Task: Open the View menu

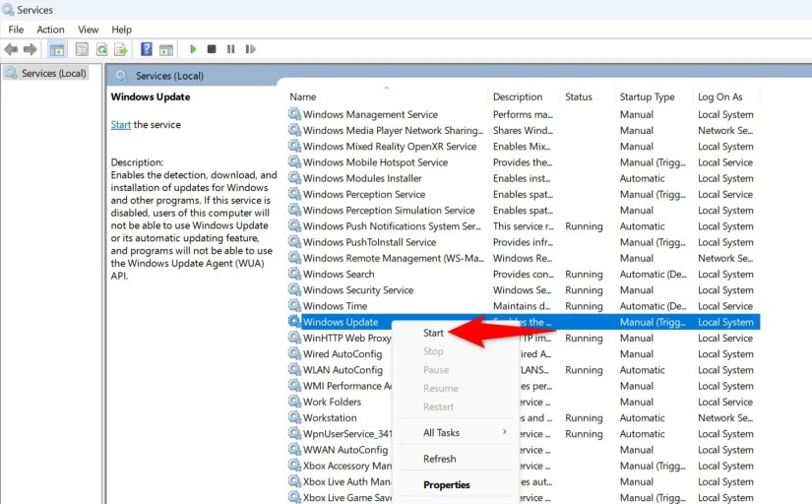Action: (88, 30)
